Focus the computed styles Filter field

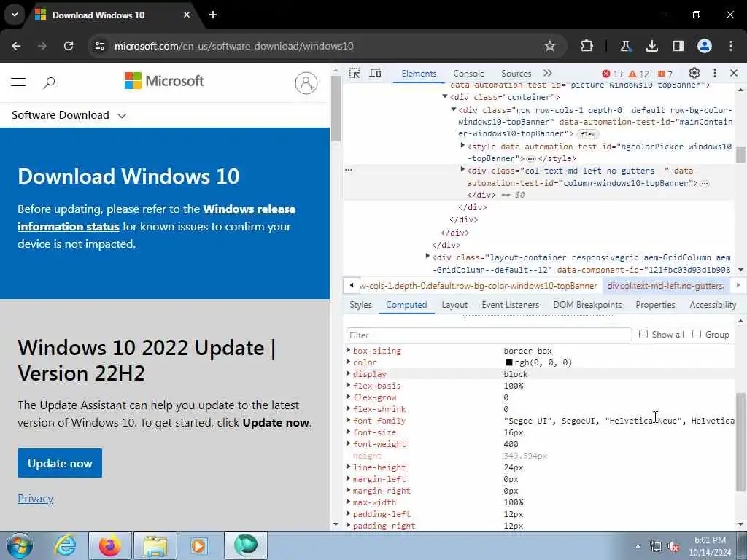[489, 335]
